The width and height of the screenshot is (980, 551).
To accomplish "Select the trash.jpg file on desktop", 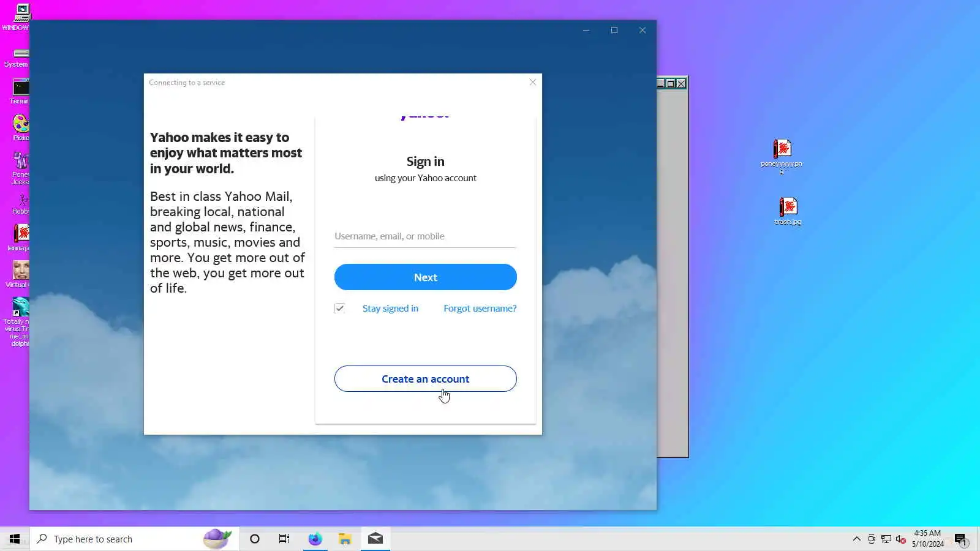I will coord(788,211).
